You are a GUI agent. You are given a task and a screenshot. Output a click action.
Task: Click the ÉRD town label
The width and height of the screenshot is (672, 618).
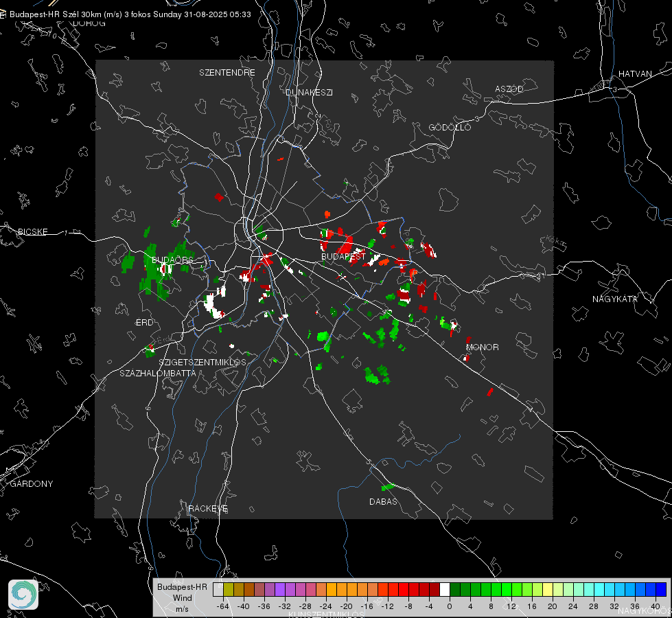(x=144, y=323)
